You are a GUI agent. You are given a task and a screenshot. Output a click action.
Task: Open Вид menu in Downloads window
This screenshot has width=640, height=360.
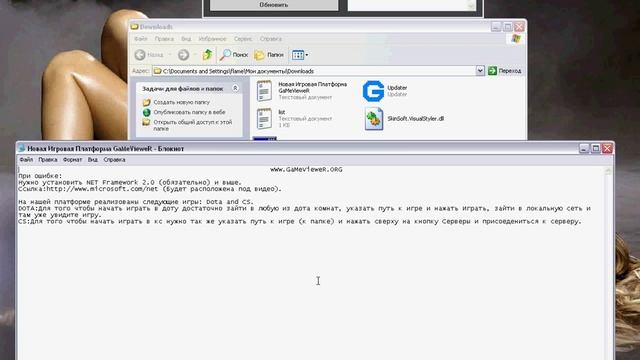186,39
